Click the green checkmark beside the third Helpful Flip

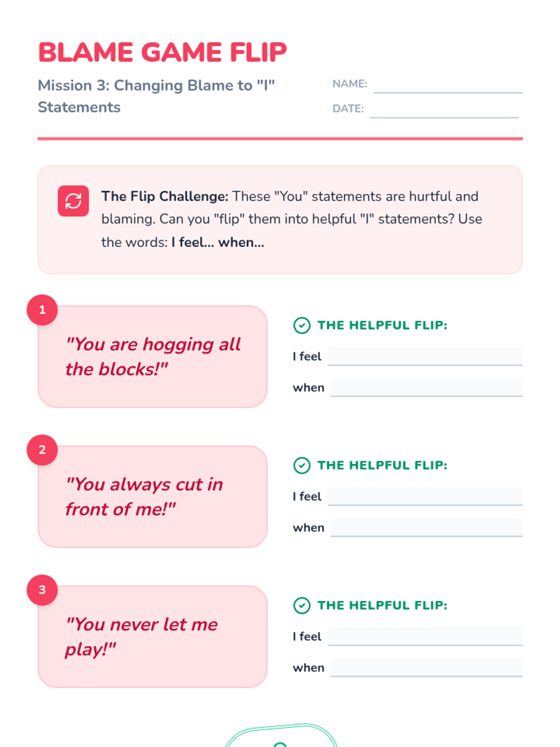tap(302, 606)
